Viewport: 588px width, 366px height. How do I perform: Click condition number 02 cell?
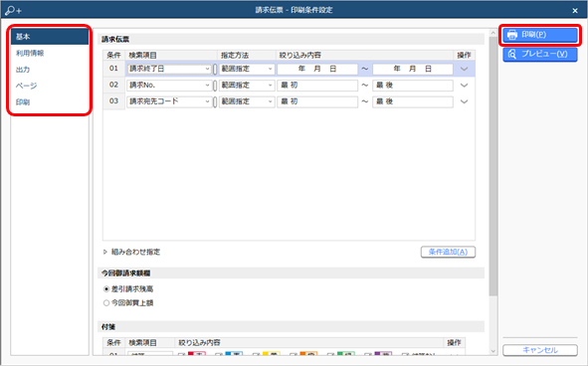coord(113,86)
